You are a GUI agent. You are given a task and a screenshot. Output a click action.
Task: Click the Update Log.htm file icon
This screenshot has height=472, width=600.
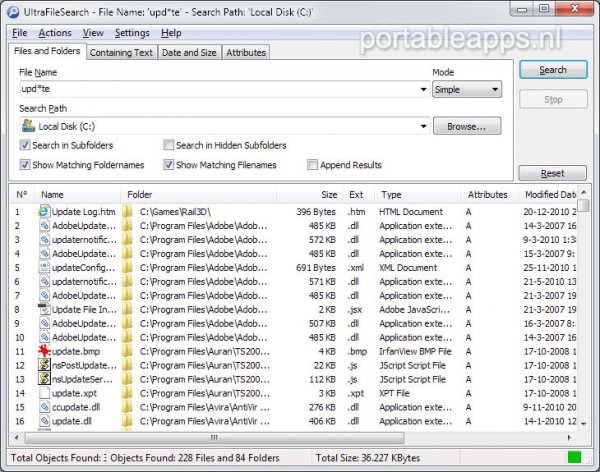tap(44, 212)
